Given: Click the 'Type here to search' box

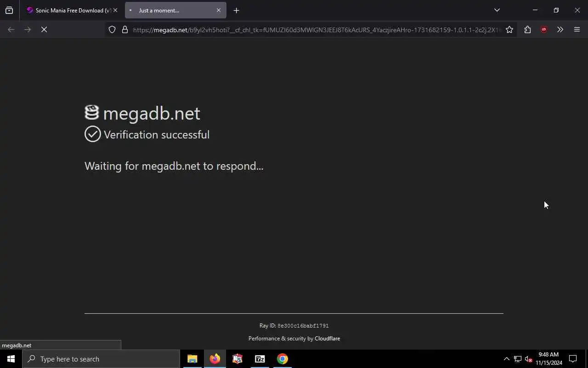Looking at the screenshot, I should [x=101, y=359].
